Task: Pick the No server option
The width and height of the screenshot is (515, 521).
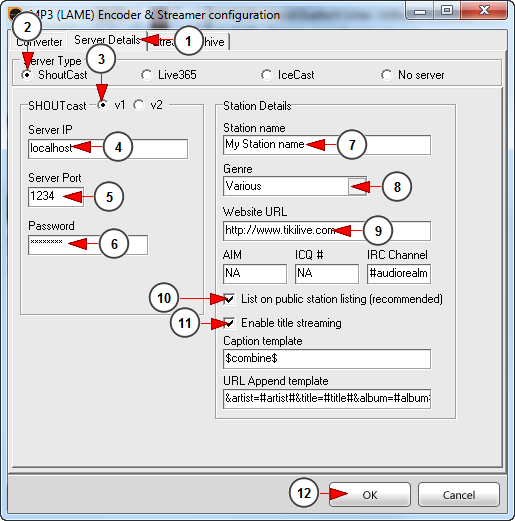Action: 387,75
